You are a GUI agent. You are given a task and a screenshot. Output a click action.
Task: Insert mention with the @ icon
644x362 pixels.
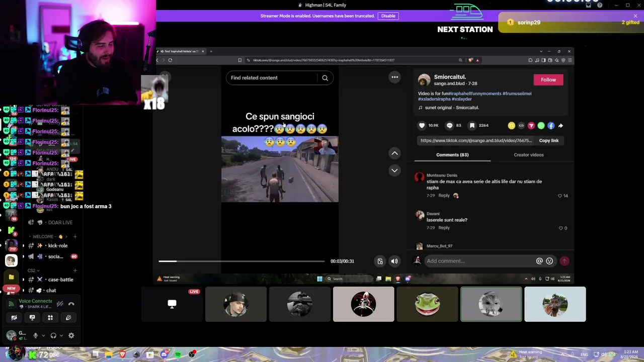click(539, 261)
